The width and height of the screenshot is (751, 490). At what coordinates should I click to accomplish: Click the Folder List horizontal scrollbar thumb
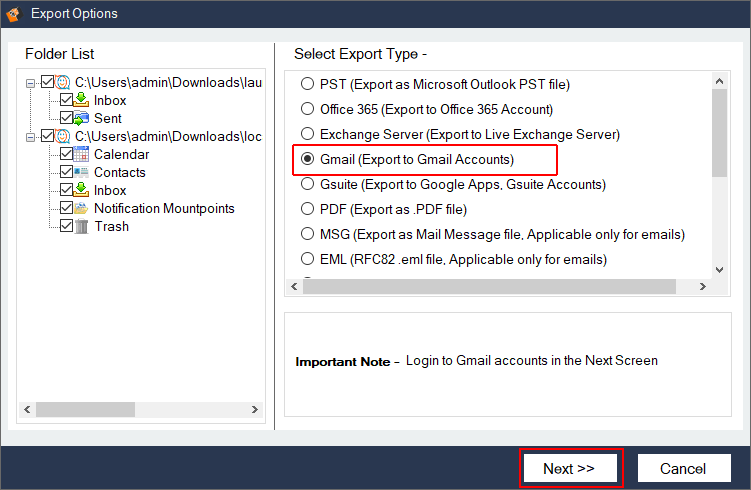click(92, 409)
